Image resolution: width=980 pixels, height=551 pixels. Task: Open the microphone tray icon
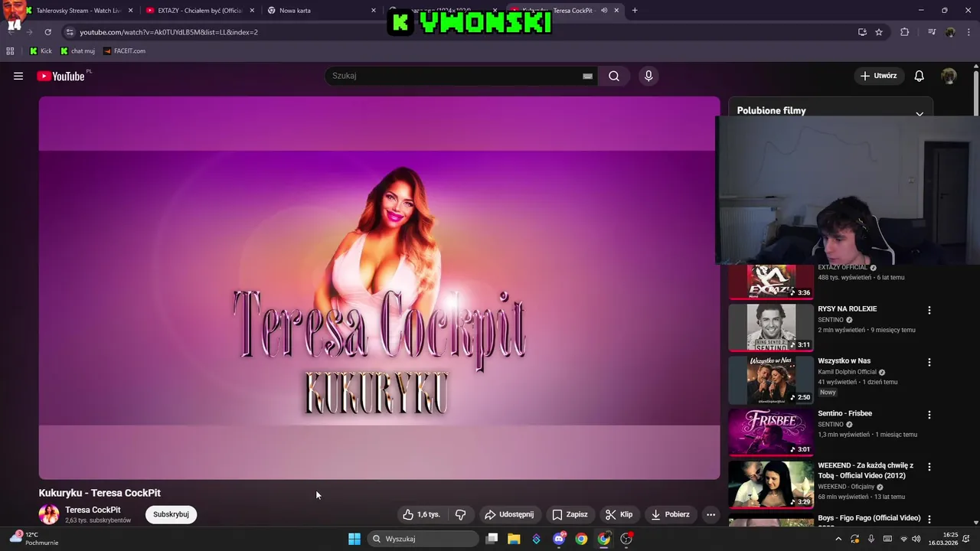871,539
